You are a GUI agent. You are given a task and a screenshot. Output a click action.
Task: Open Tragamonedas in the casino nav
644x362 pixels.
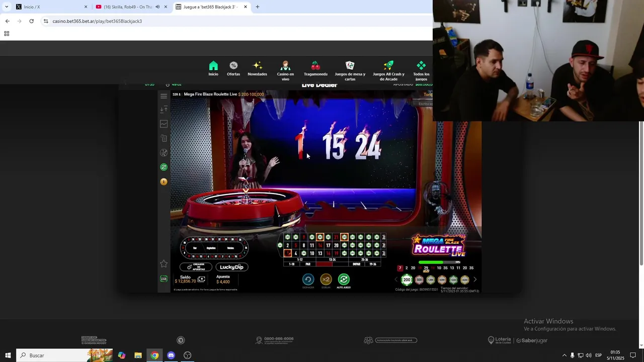tap(315, 69)
